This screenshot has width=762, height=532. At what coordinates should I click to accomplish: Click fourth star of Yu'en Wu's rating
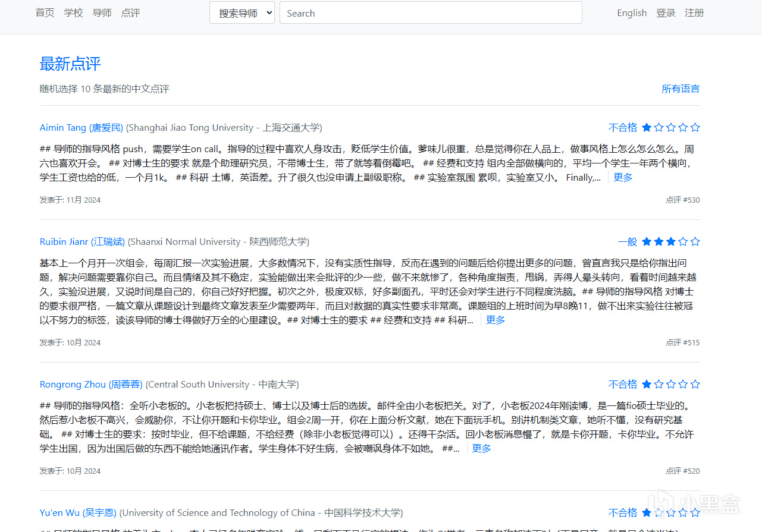[x=683, y=512]
